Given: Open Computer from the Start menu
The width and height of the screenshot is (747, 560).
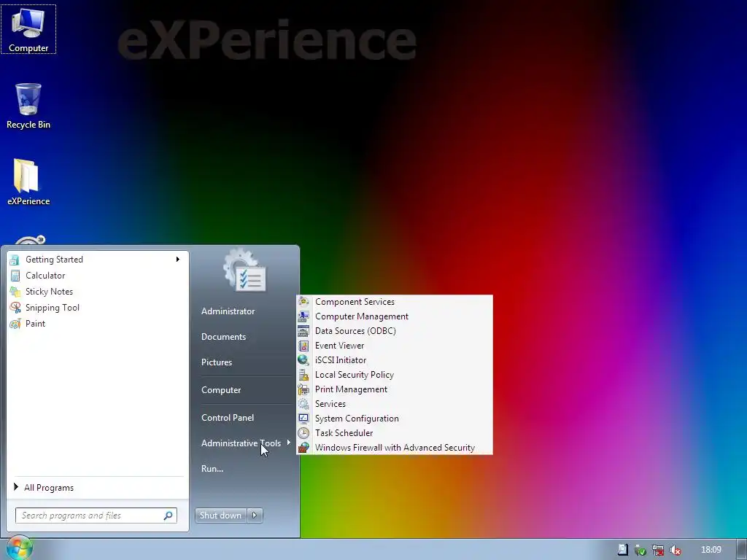Looking at the screenshot, I should (x=221, y=390).
